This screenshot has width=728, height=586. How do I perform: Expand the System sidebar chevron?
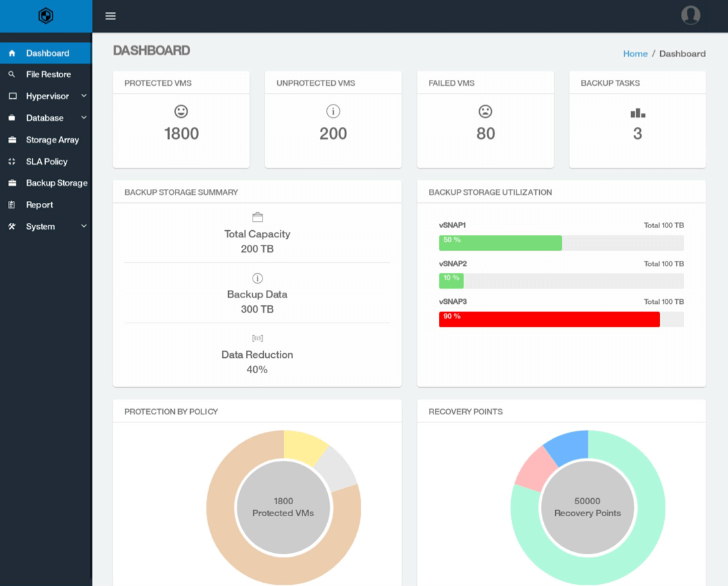(x=84, y=226)
